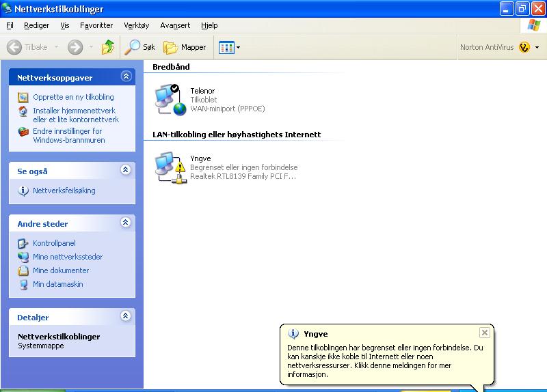Select the Yngve LAN connection icon

coord(171,167)
